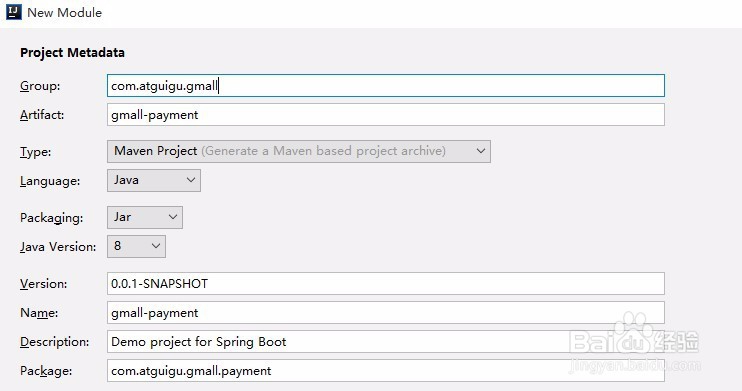Click the Artifact label

(x=42, y=115)
